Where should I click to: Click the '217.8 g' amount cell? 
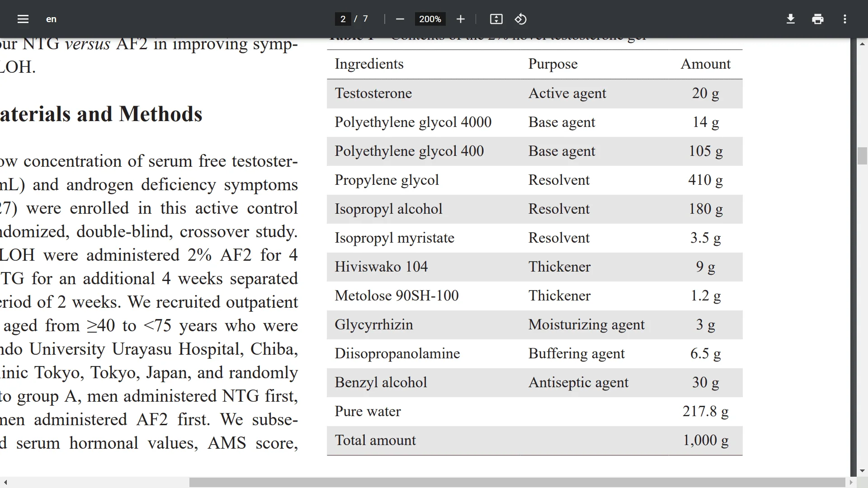point(705,412)
